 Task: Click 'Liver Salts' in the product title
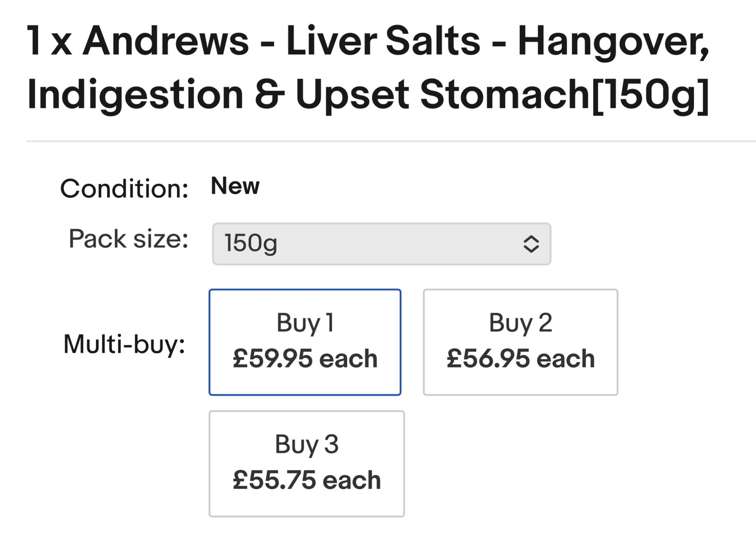[x=383, y=41]
